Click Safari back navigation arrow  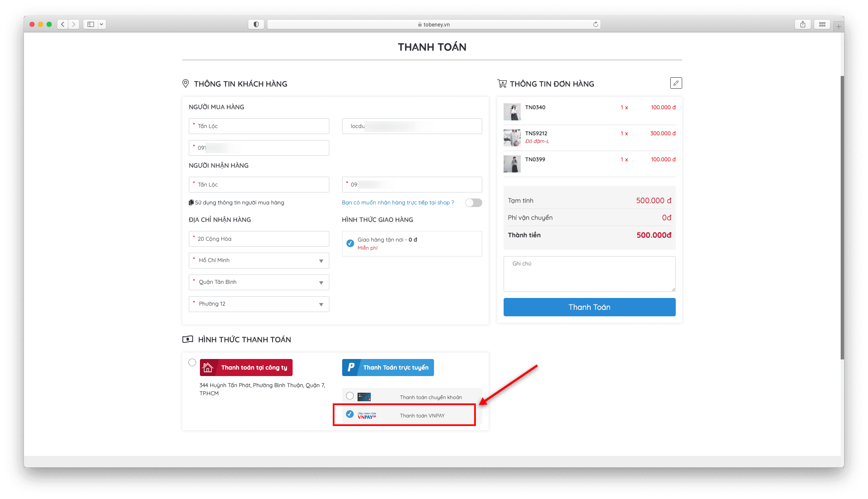pyautogui.click(x=63, y=24)
